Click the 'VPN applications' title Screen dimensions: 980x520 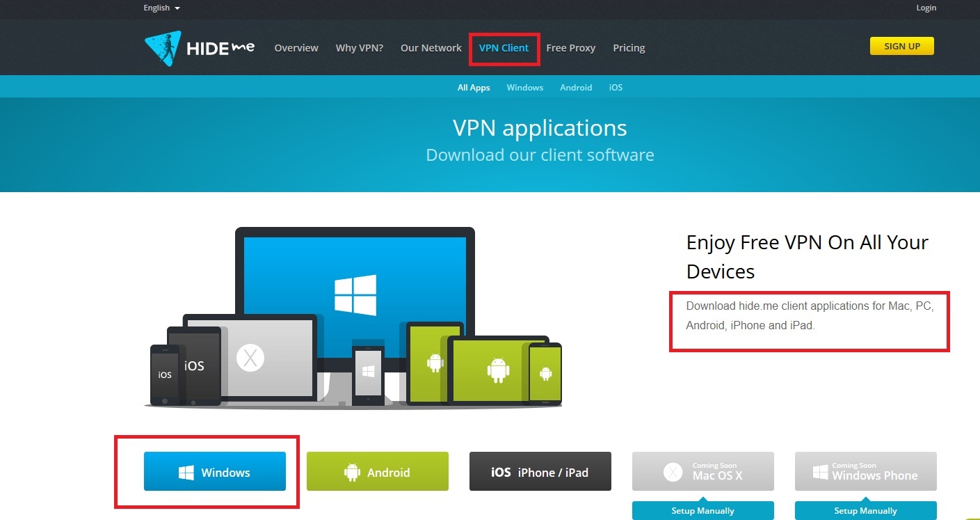pyautogui.click(x=540, y=128)
